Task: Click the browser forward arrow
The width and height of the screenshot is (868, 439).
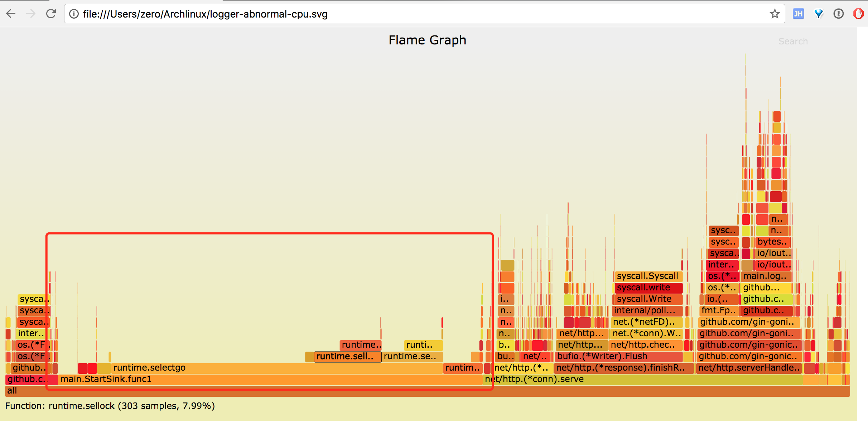Action: 31,14
